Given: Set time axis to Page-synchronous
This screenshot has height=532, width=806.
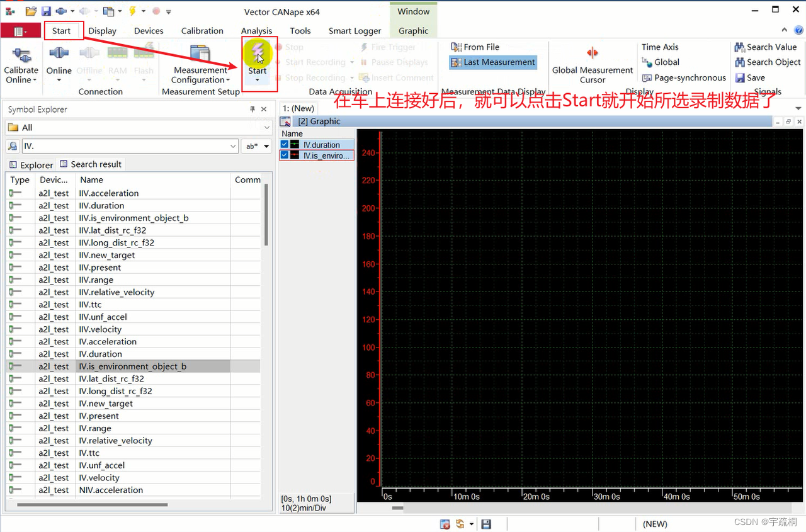Looking at the screenshot, I should [684, 78].
